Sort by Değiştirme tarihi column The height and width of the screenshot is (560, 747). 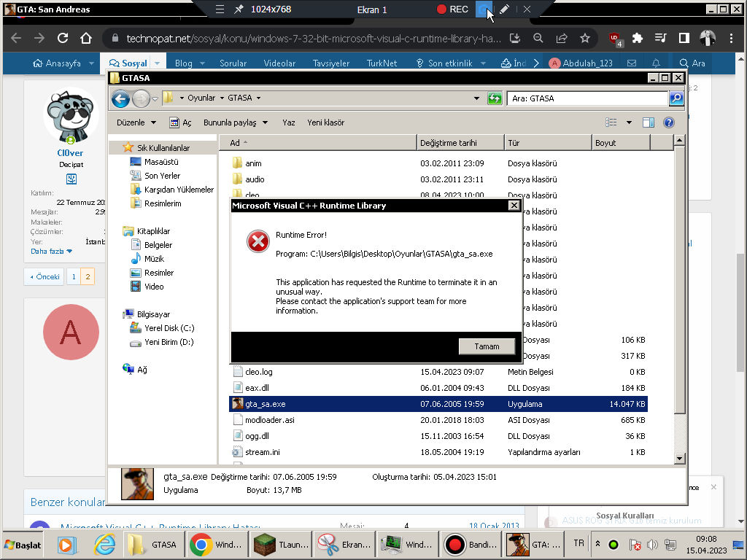(460, 143)
